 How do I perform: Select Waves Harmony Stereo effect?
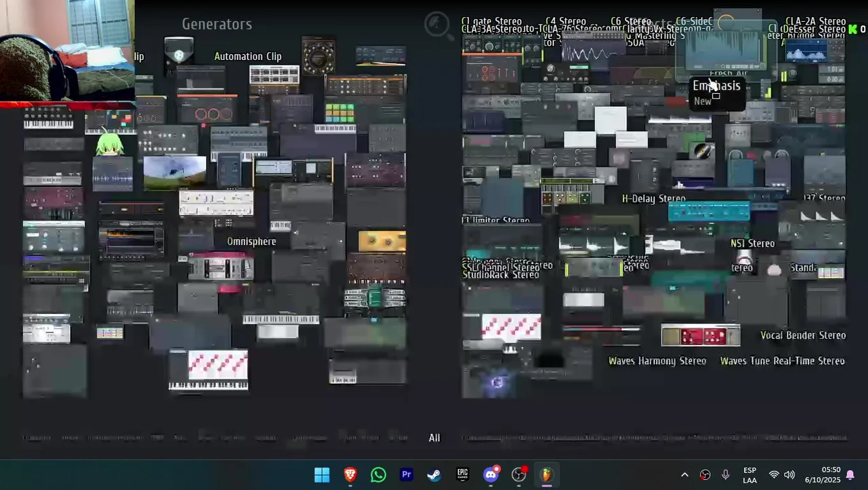(657, 361)
